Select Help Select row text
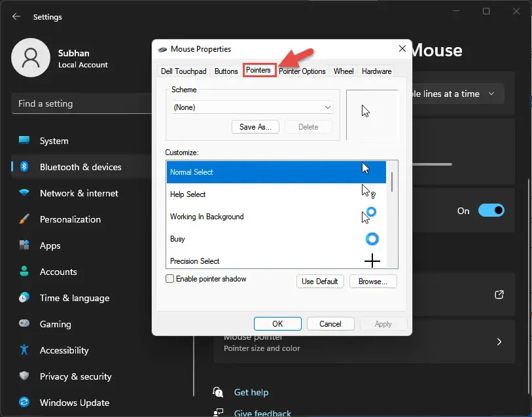This screenshot has width=532, height=417. (188, 194)
